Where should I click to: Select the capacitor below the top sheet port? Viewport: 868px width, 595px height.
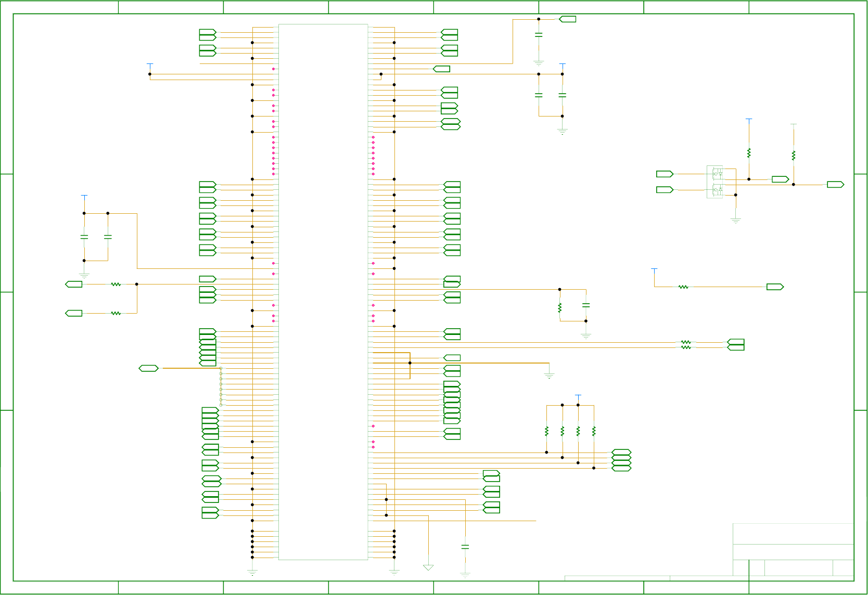coord(539,35)
